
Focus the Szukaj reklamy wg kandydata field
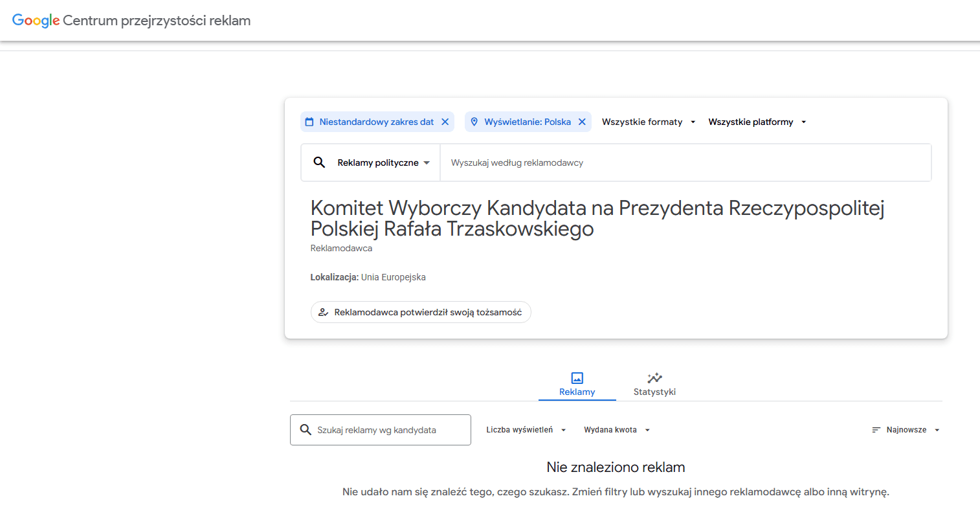381,430
